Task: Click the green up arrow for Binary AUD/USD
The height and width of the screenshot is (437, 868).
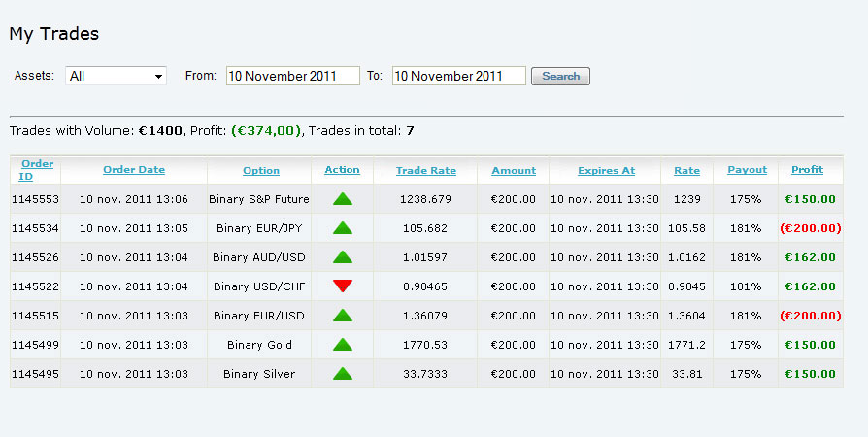Action: [342, 257]
